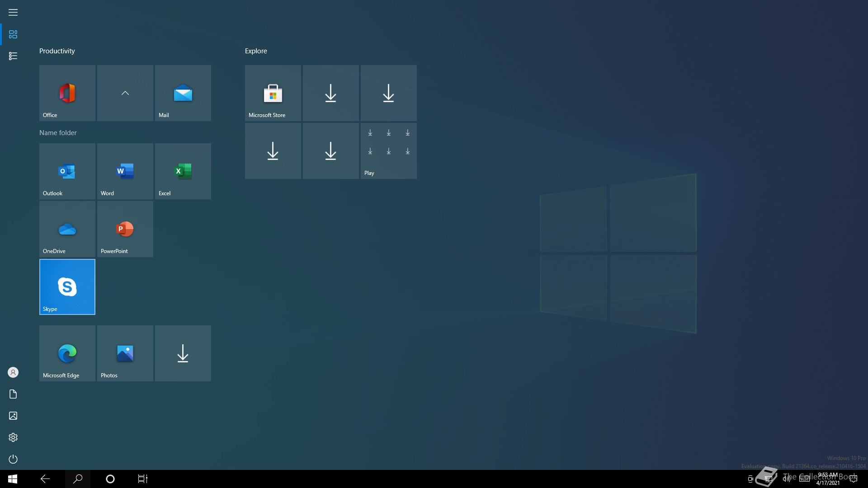Image resolution: width=868 pixels, height=488 pixels.
Task: Click the download tile below Microsoft Store
Action: 273,151
